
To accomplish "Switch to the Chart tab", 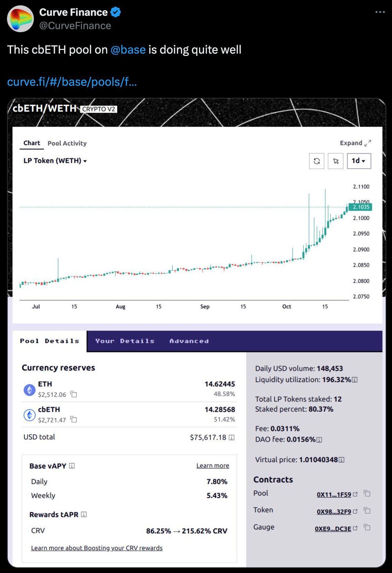I will point(32,143).
